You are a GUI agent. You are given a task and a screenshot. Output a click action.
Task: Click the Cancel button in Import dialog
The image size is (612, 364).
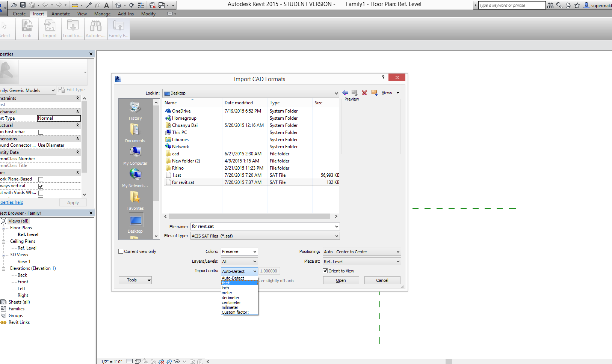pyautogui.click(x=382, y=280)
